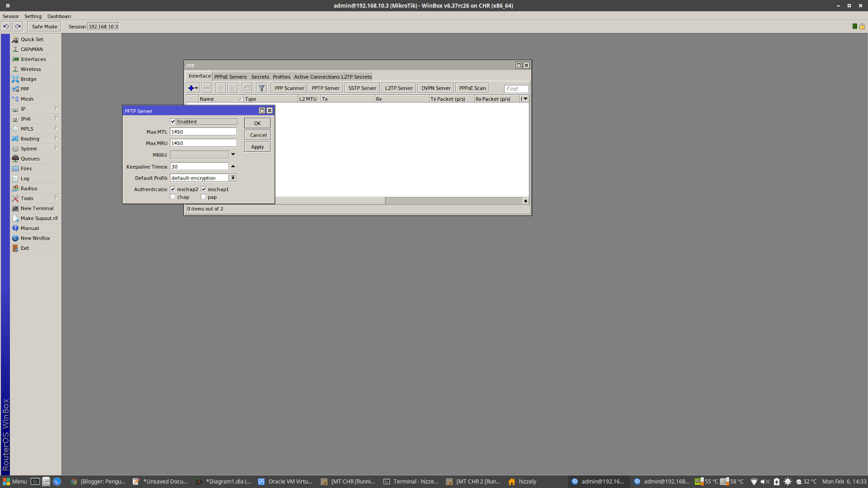Switch to Secrets tab

(260, 76)
